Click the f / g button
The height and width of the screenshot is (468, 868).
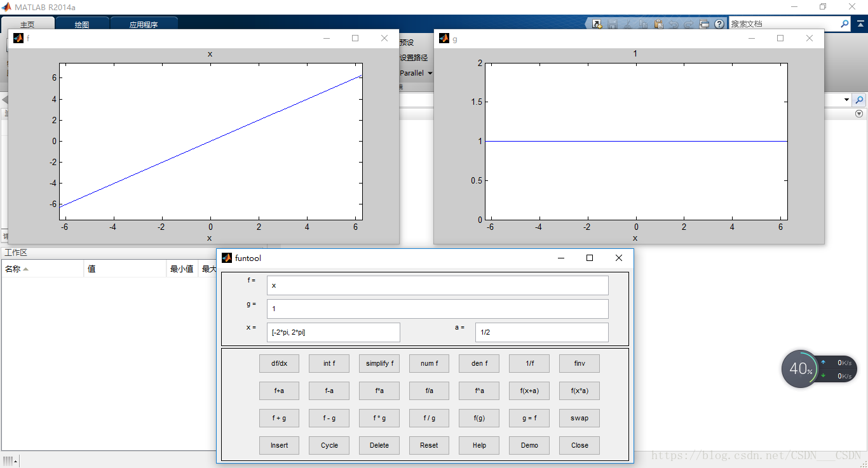coord(430,418)
